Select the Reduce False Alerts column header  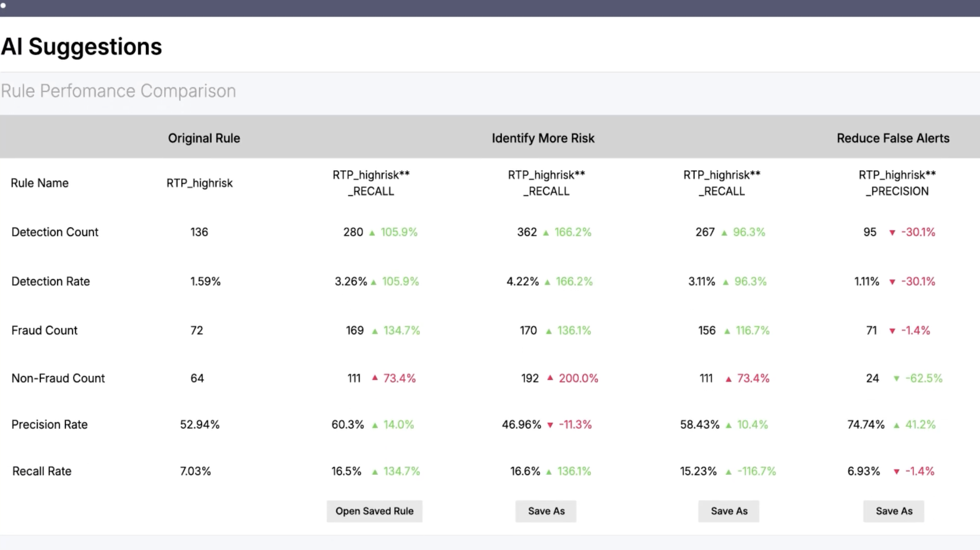point(893,138)
